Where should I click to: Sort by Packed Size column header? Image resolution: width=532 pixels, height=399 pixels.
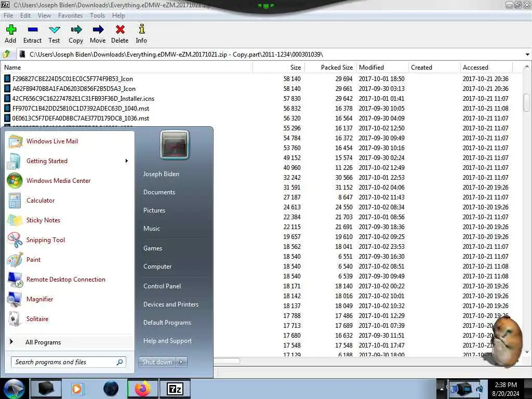(331, 68)
